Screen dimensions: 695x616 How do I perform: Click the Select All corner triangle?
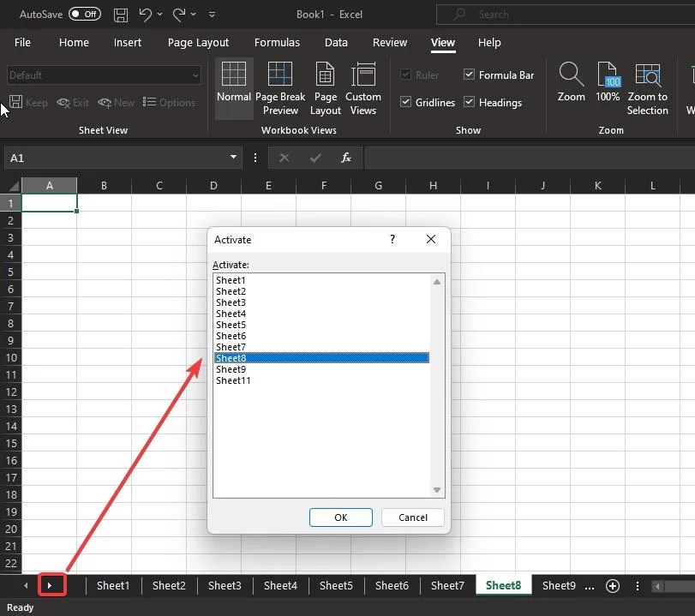pyautogui.click(x=15, y=185)
